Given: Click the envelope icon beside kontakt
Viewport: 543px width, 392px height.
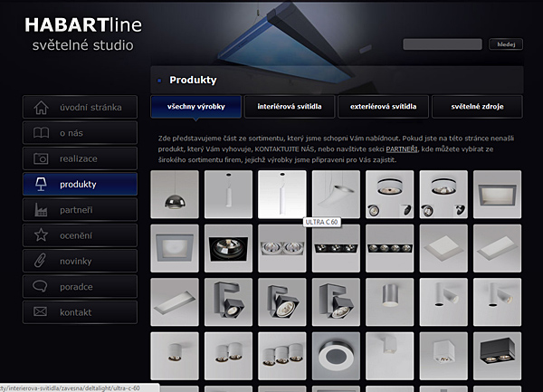Looking at the screenshot, I should tap(40, 312).
